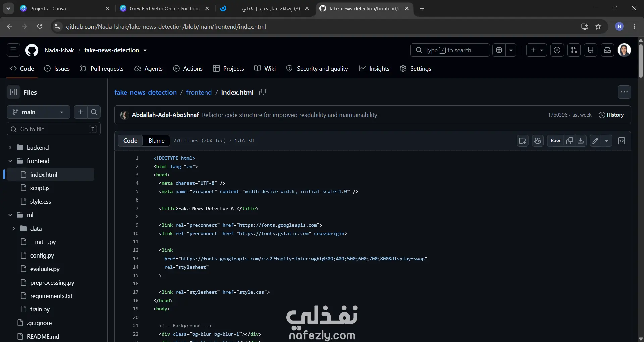644x342 pixels.
Task: Open more file actions ellipsis menu
Action: point(624,92)
